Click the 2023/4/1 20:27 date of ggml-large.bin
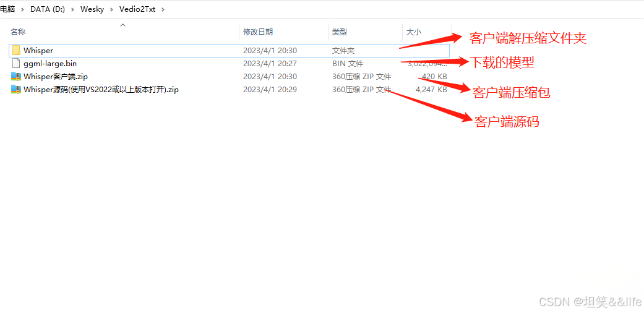This screenshot has width=644, height=313. point(270,63)
